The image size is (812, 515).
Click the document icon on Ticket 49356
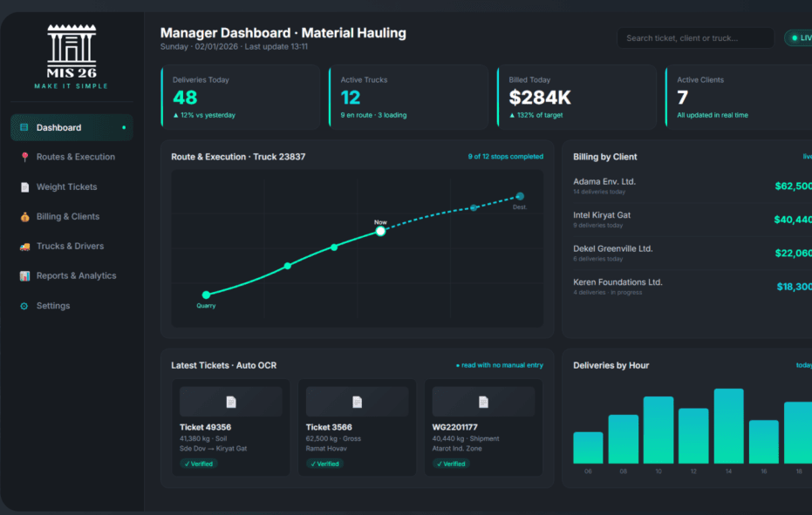[x=231, y=402]
